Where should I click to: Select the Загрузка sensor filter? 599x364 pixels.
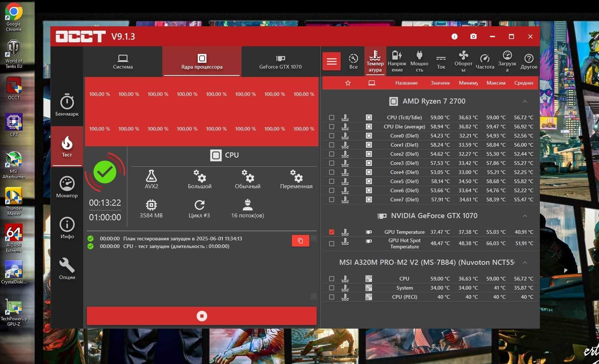(507, 61)
